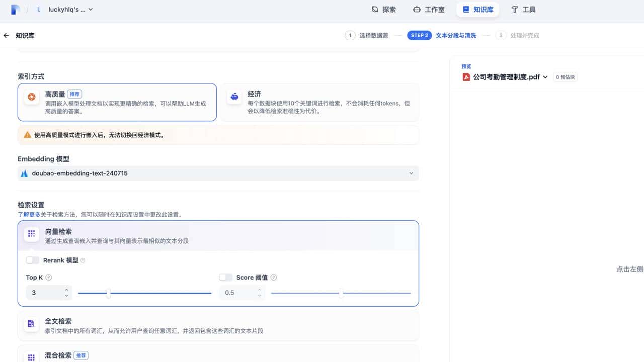Click the 经济 mode wallet icon
Image resolution: width=644 pixels, height=362 pixels.
tap(234, 97)
